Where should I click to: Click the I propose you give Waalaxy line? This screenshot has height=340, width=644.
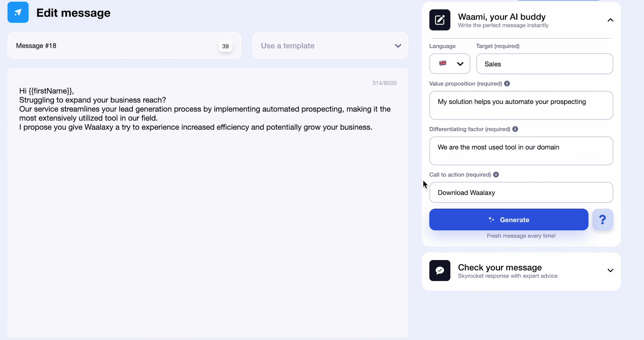click(x=196, y=127)
